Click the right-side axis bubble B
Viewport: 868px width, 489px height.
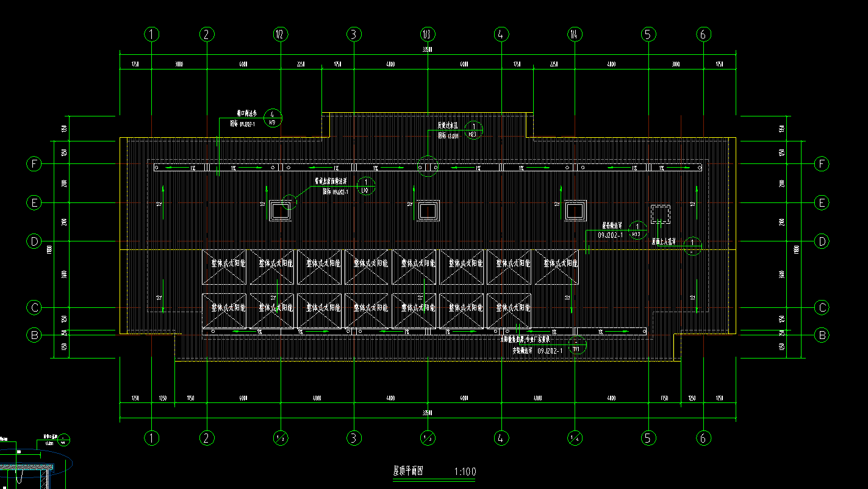pyautogui.click(x=822, y=335)
